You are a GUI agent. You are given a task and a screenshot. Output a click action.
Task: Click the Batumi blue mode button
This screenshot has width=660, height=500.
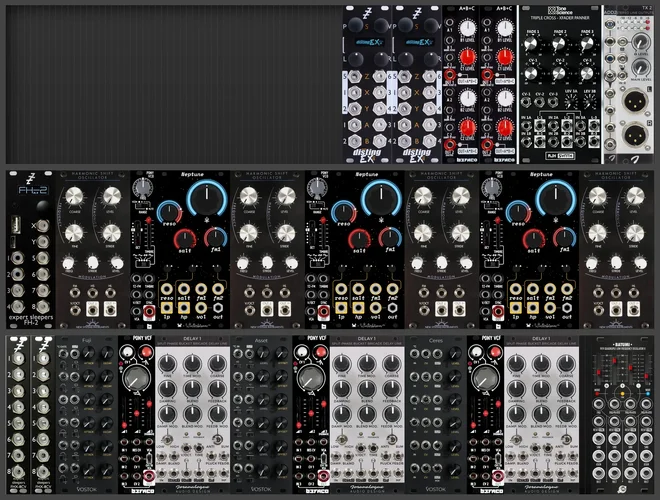click(647, 394)
